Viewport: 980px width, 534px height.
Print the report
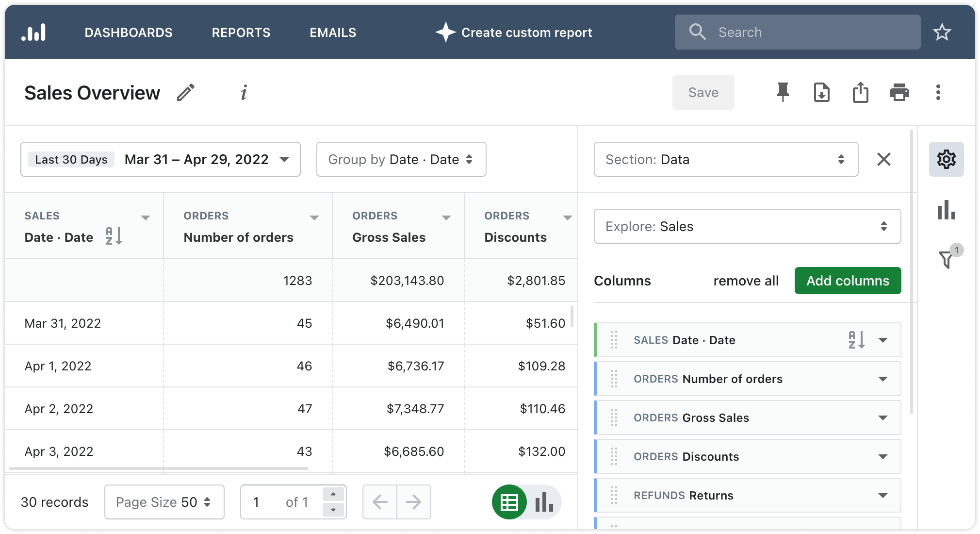point(900,92)
